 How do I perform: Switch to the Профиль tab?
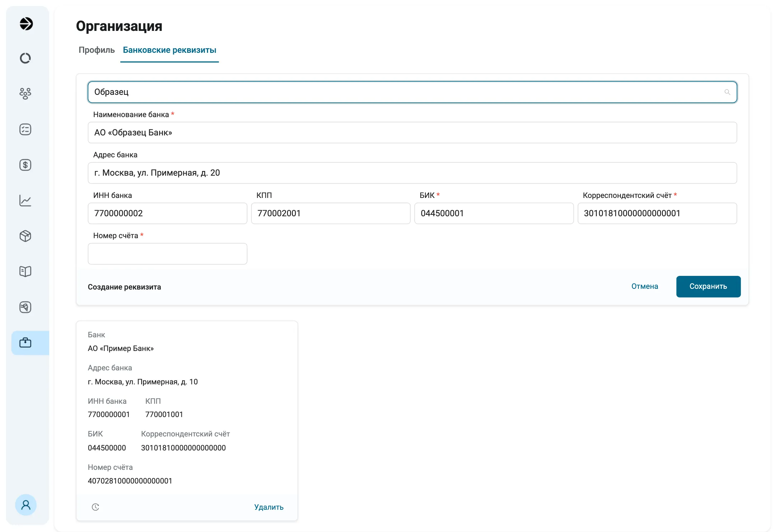(x=97, y=50)
